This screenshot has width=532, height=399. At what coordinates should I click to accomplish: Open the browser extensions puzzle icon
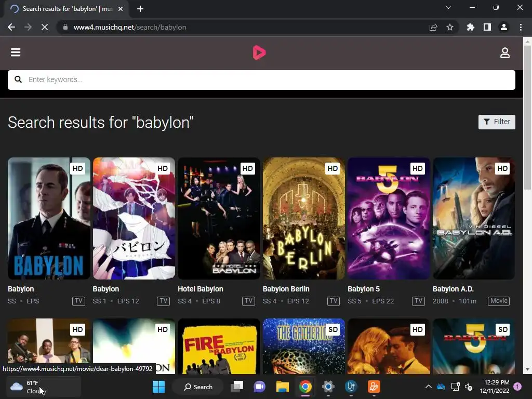(471, 27)
